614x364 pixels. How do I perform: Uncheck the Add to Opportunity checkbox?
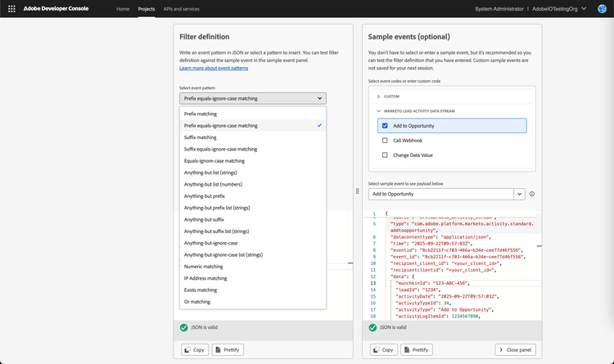[x=385, y=126]
